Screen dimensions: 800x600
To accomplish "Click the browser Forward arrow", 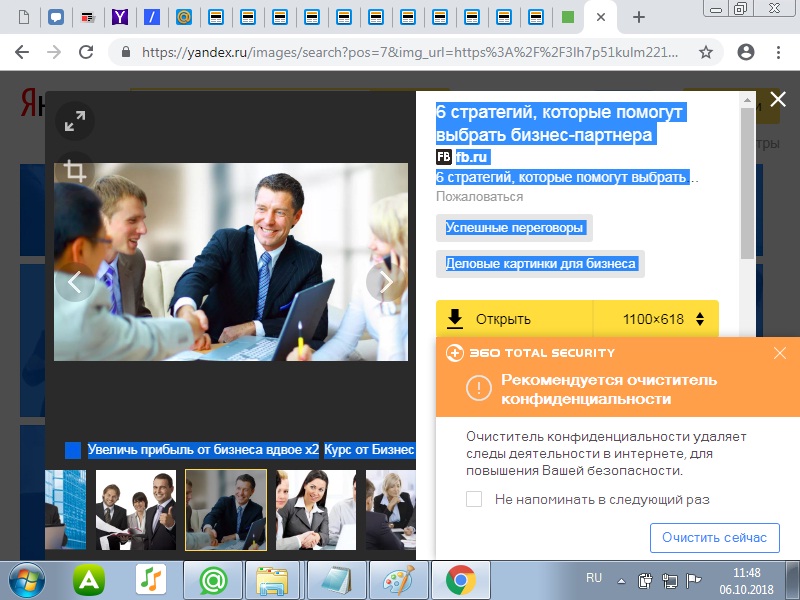I will coord(54,52).
